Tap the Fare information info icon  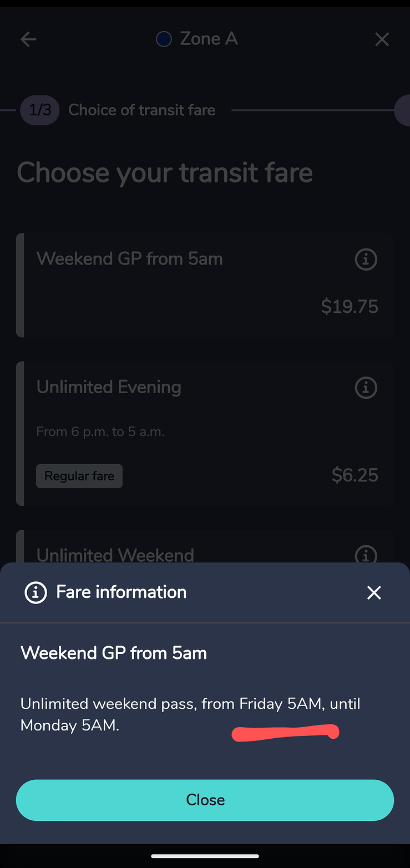(36, 593)
